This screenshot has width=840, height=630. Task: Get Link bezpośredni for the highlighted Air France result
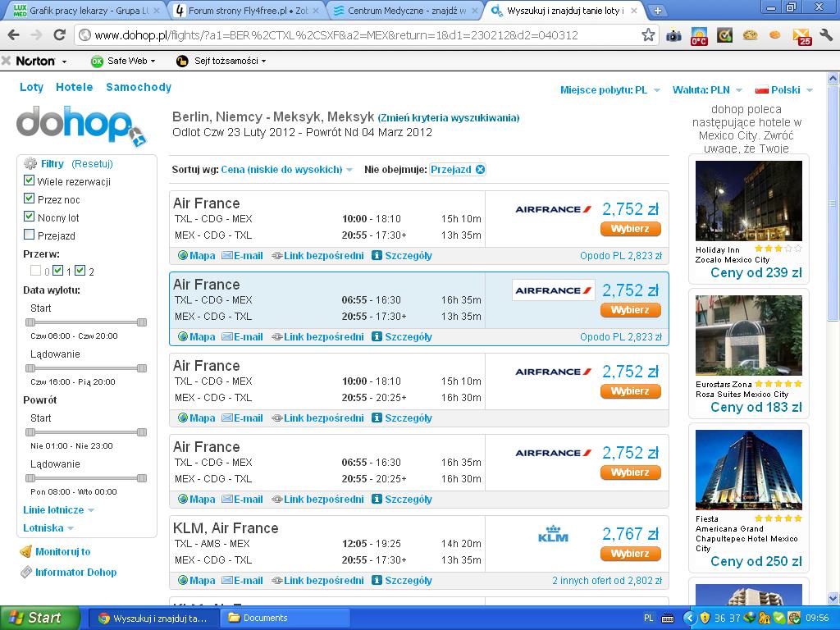click(x=317, y=337)
